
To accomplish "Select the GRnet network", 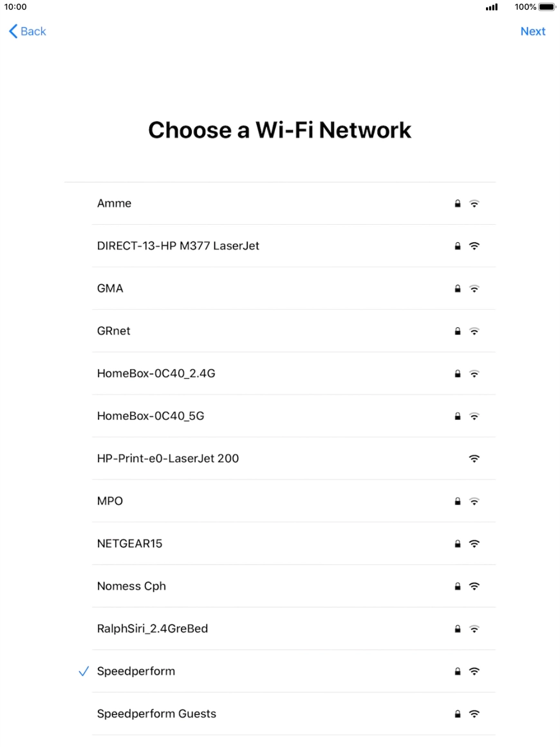I will point(114,331).
